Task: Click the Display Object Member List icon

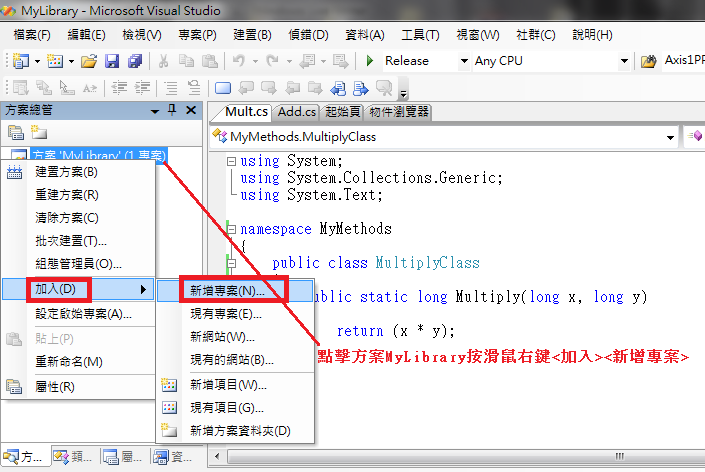Action: click(20, 88)
